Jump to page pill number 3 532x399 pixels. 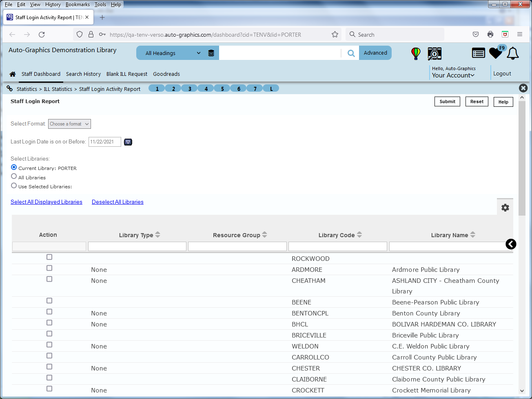pyautogui.click(x=190, y=88)
